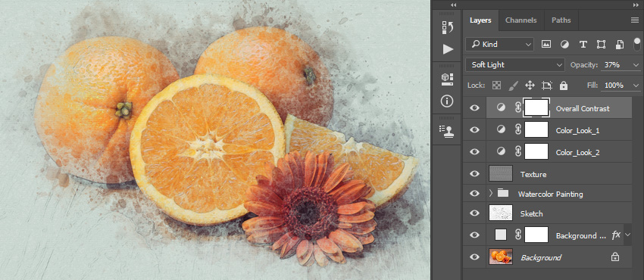
Task: Lock image pixels brush icon
Action: pyautogui.click(x=514, y=86)
